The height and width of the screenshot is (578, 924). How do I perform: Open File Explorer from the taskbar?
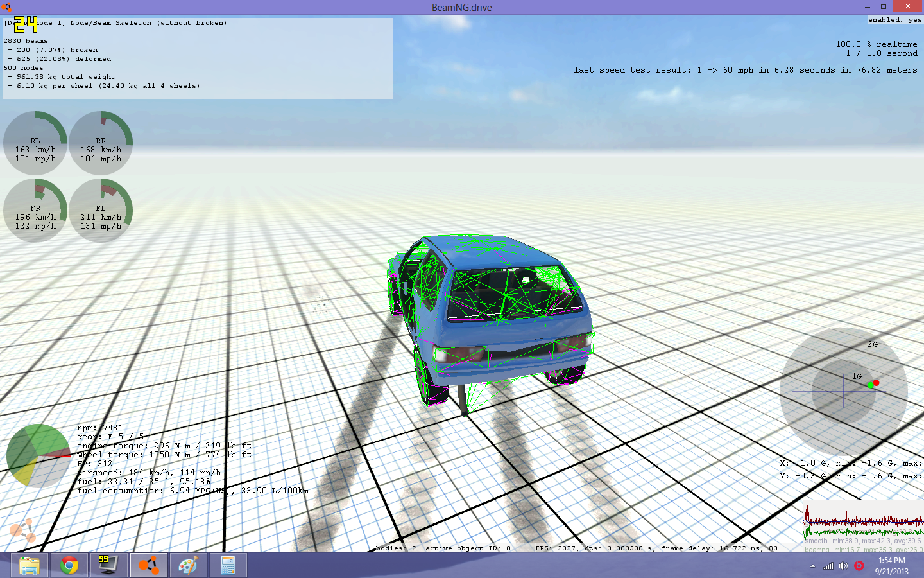tap(30, 566)
